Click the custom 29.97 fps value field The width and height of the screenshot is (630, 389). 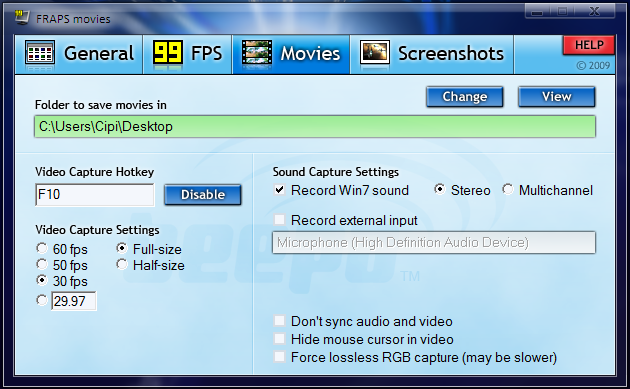click(x=74, y=301)
